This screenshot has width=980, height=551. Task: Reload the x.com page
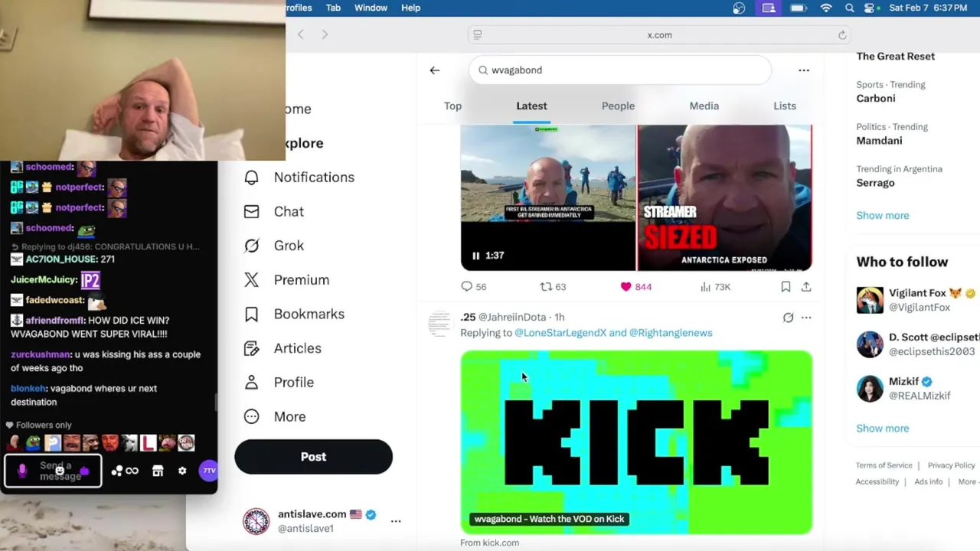pyautogui.click(x=842, y=35)
